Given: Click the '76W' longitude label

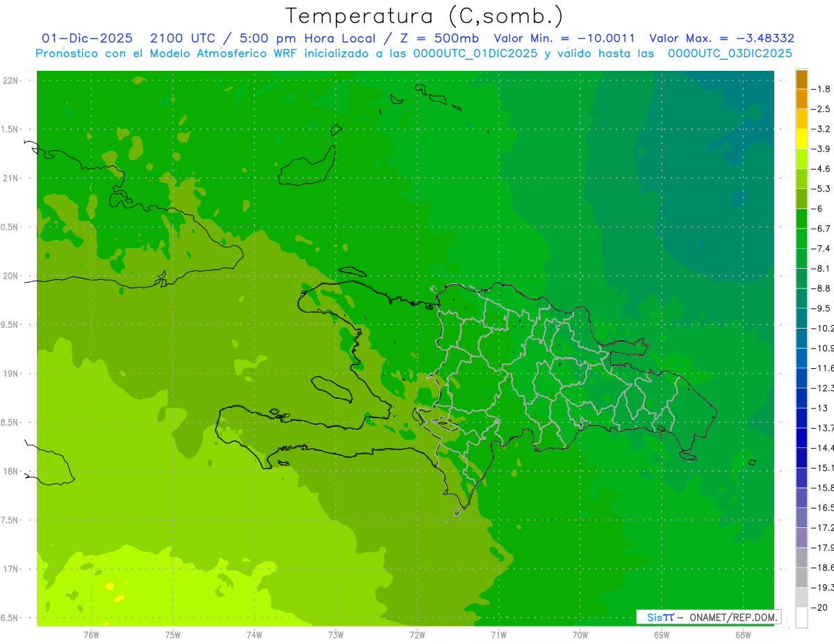Looking at the screenshot, I should click(x=91, y=635).
